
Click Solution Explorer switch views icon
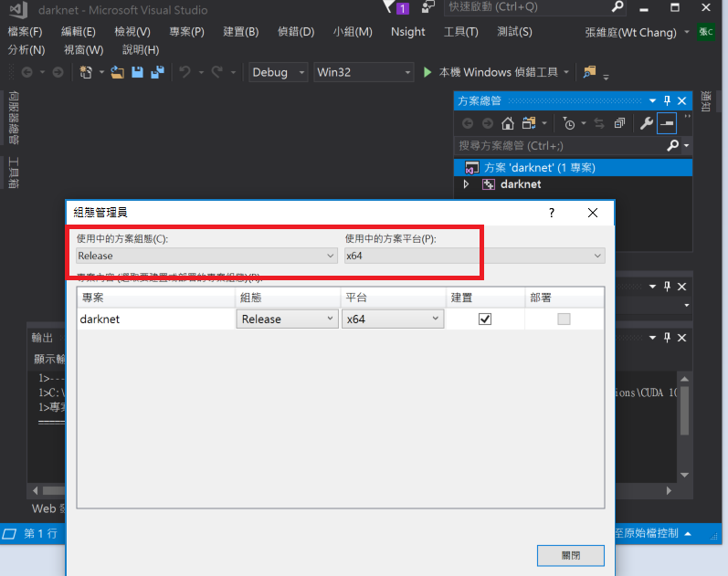point(529,123)
